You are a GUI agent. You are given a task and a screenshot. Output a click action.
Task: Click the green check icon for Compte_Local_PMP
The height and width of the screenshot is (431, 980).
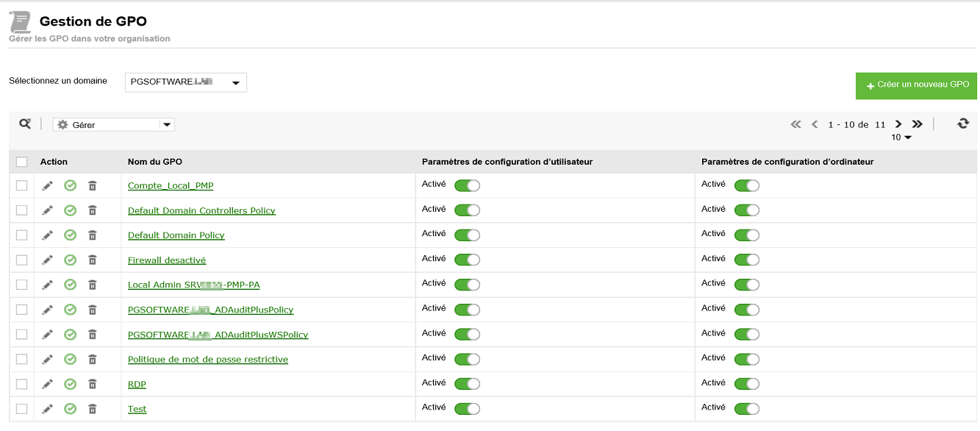point(71,185)
